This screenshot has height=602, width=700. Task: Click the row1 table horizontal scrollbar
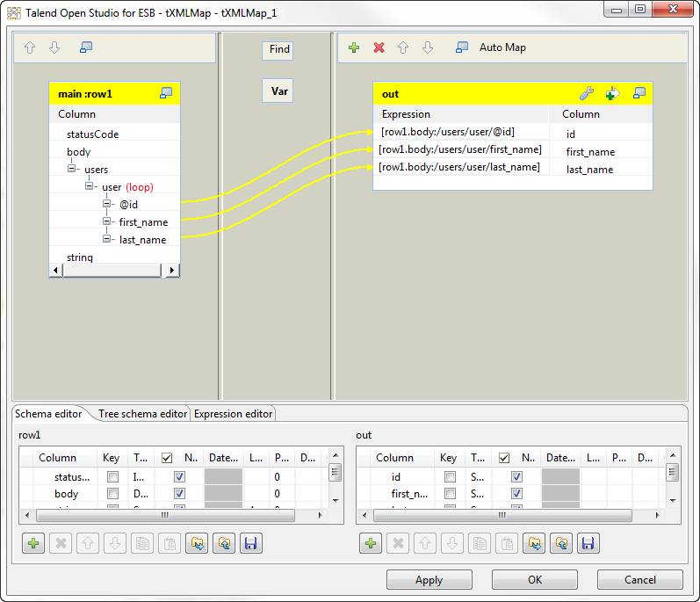tap(110, 271)
